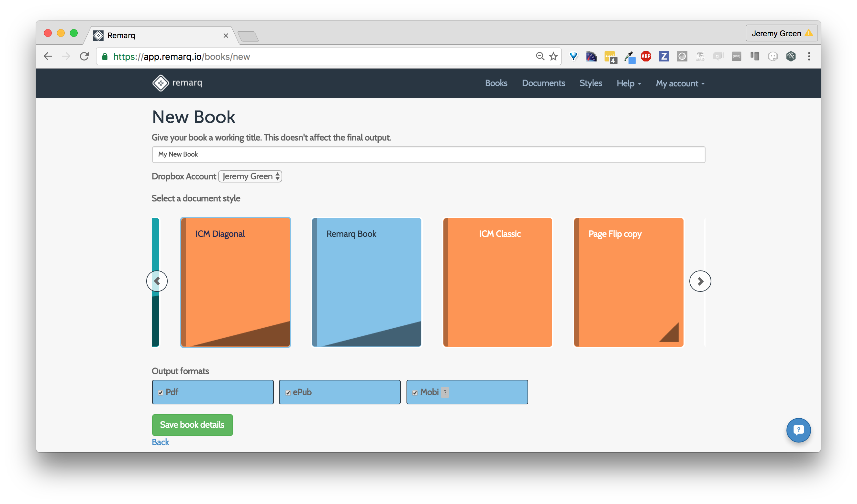Screen dimensions: 857x504
Task: Uncheck the Mobi output format checkbox
Action: 415,393
